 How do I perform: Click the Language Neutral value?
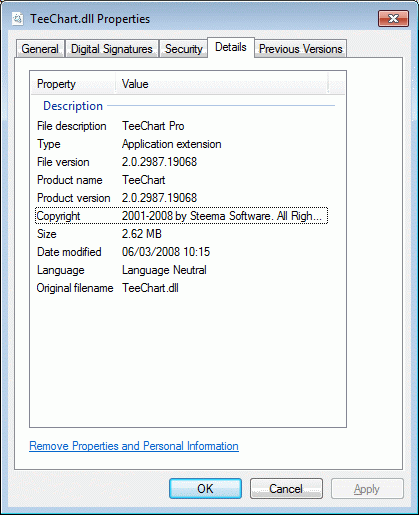[164, 270]
